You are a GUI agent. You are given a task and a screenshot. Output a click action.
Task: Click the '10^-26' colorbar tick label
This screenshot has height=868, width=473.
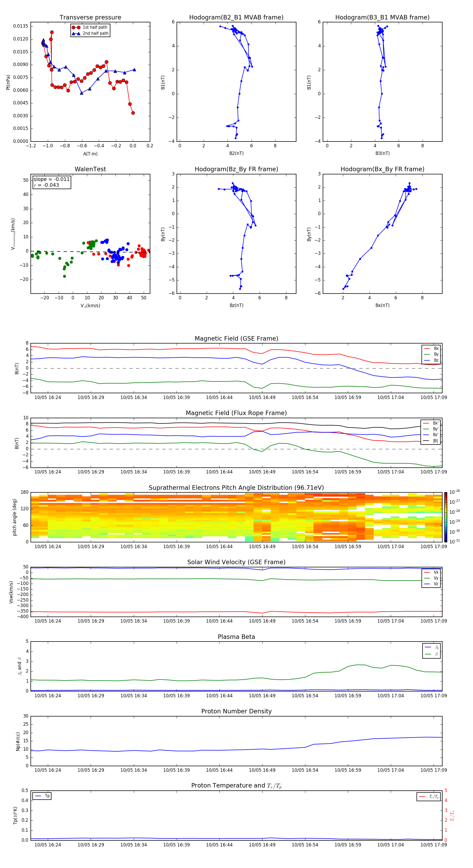pyautogui.click(x=455, y=492)
